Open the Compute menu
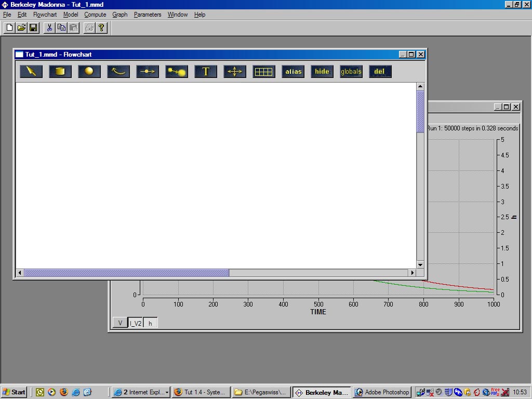 [x=96, y=15]
